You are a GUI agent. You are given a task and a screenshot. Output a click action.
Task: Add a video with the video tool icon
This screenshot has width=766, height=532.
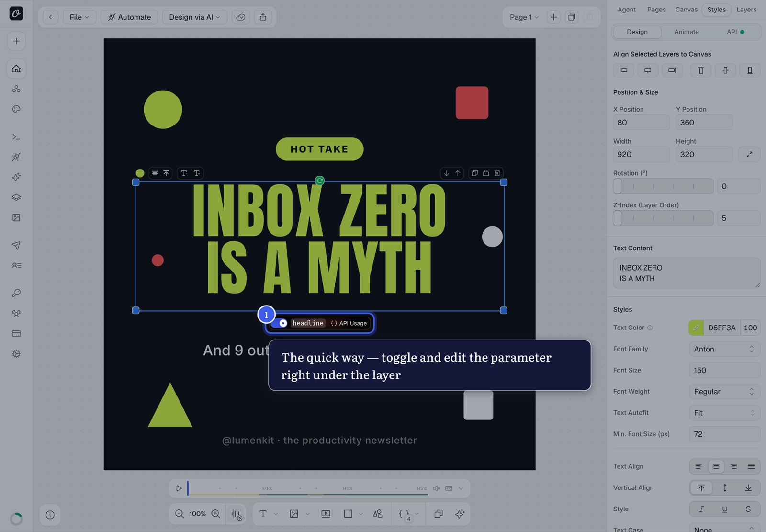(x=326, y=514)
